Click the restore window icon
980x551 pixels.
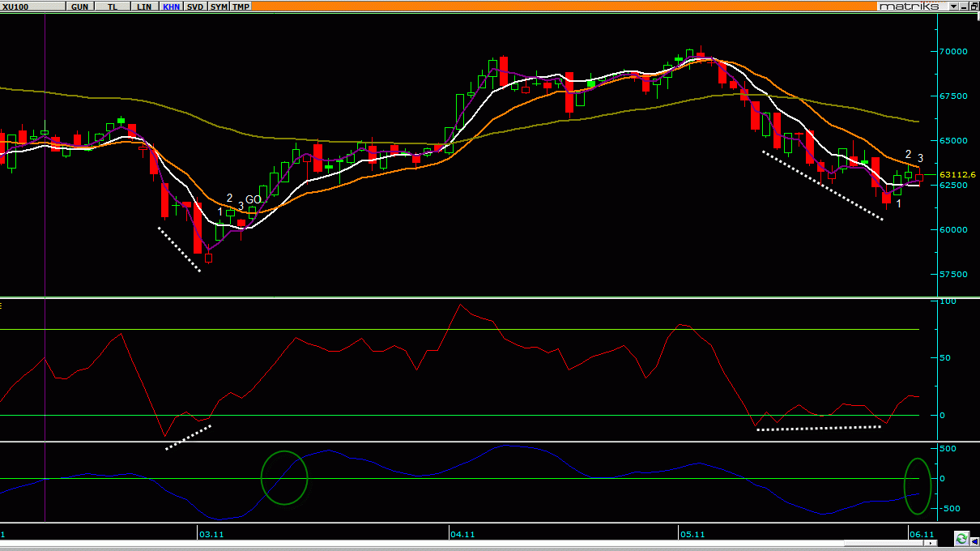coord(974,6)
